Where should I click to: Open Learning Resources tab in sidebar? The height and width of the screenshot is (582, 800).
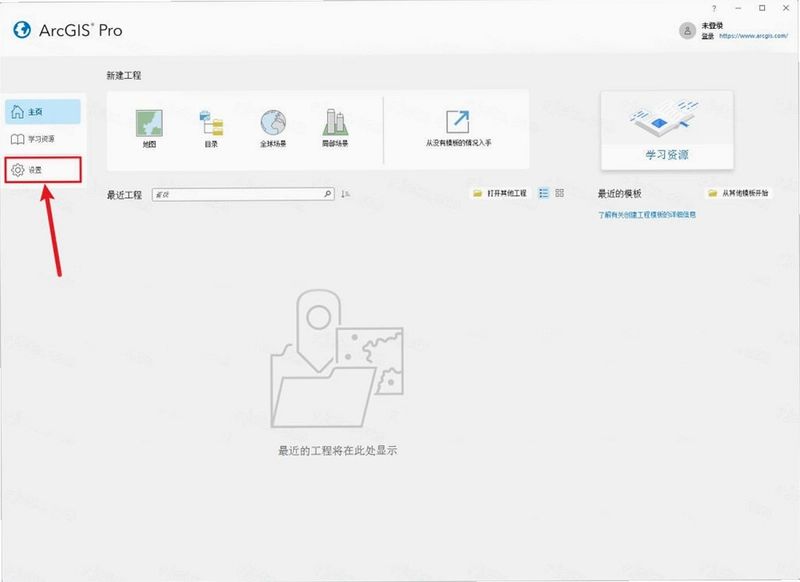pos(43,139)
